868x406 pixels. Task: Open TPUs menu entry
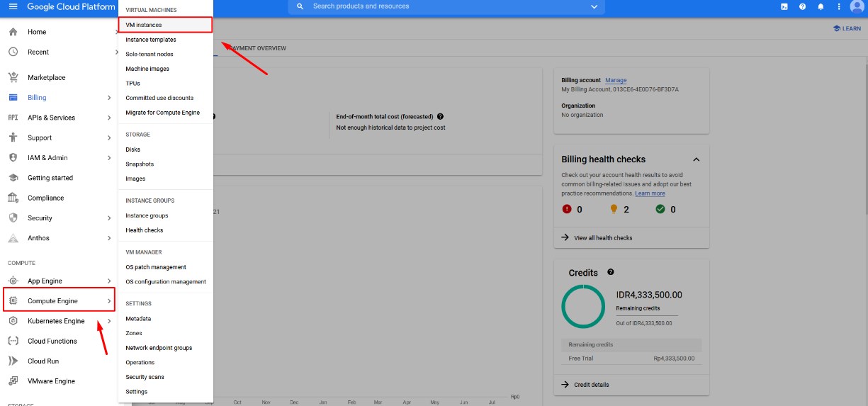pyautogui.click(x=165, y=84)
